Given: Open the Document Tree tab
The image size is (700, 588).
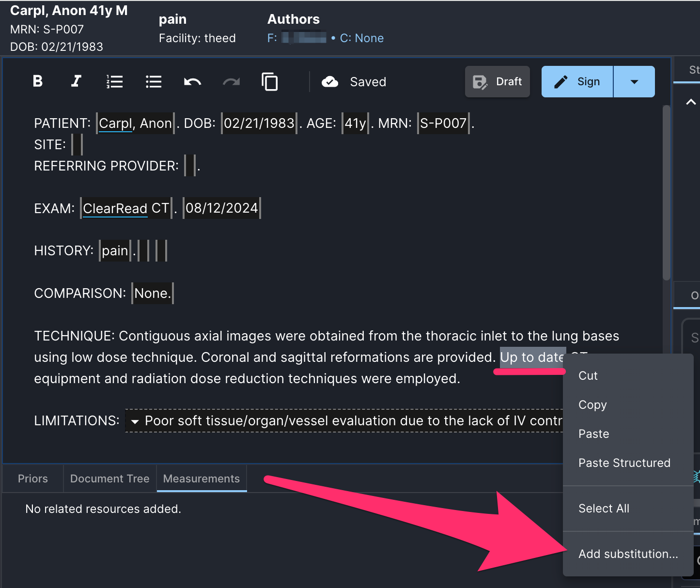Looking at the screenshot, I should [110, 479].
